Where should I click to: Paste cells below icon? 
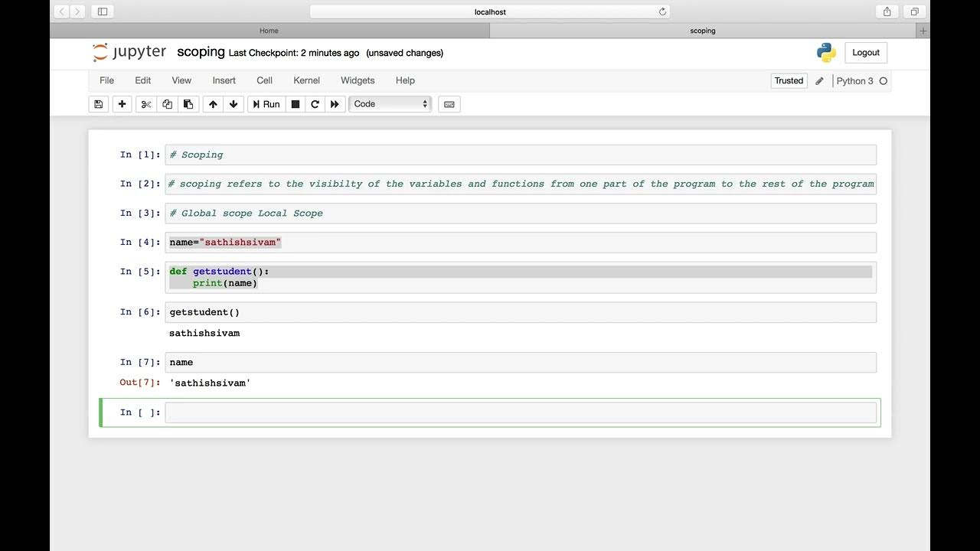coord(188,104)
